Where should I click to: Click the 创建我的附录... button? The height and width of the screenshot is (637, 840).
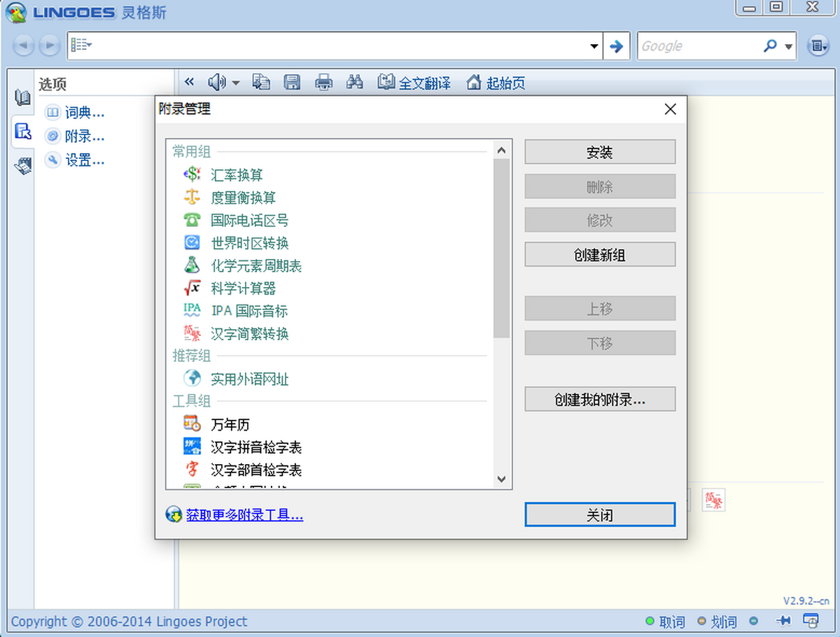tap(600, 400)
